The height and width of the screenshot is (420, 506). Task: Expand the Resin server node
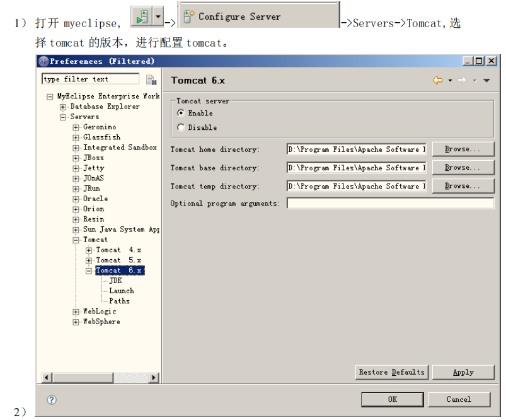76,219
